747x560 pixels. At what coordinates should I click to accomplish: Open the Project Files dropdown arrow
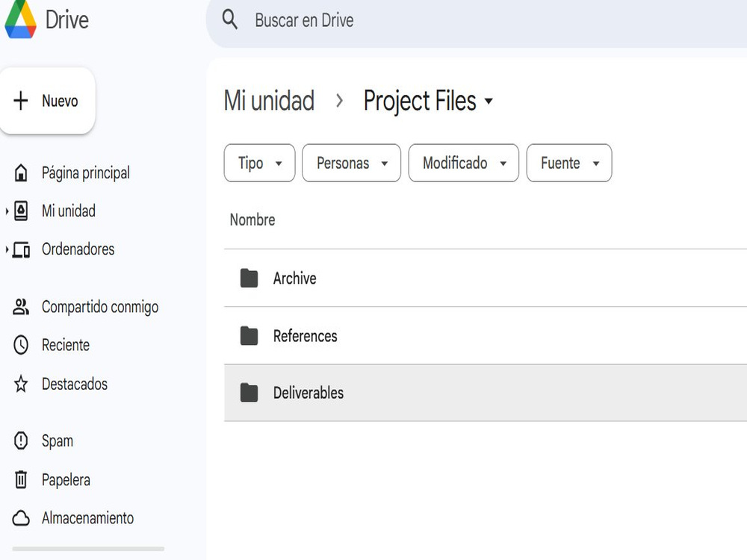tap(489, 101)
